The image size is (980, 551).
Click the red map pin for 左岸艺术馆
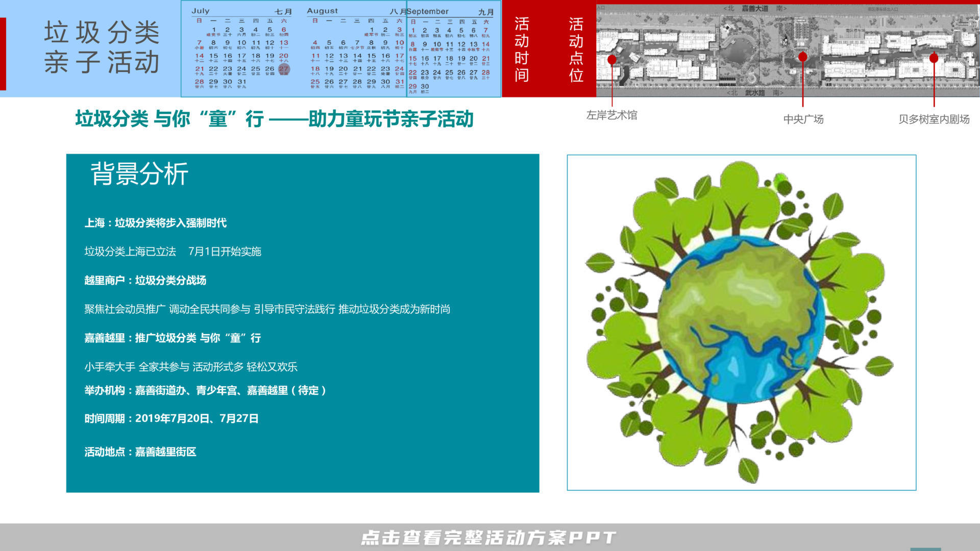(612, 60)
